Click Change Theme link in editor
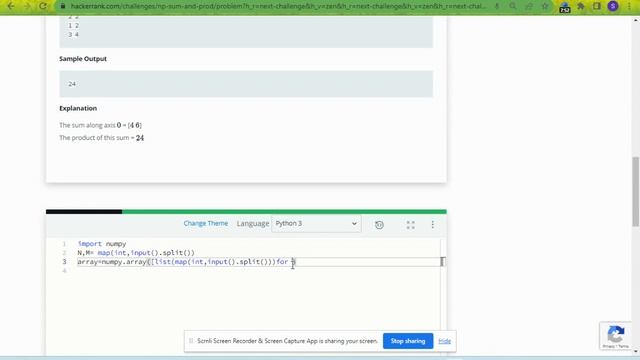 click(x=206, y=223)
